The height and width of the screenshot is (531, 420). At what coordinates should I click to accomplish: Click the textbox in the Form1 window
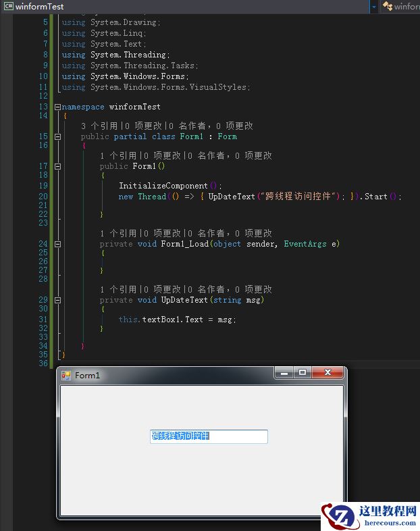pyautogui.click(x=209, y=436)
